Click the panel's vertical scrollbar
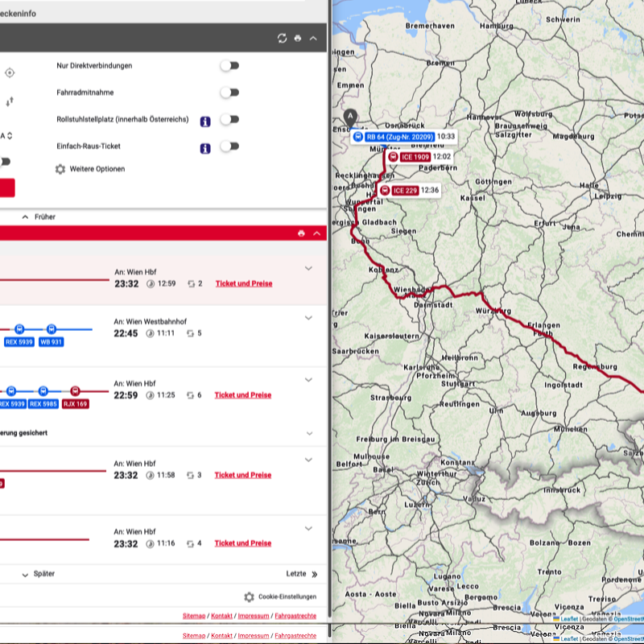 [x=329, y=308]
